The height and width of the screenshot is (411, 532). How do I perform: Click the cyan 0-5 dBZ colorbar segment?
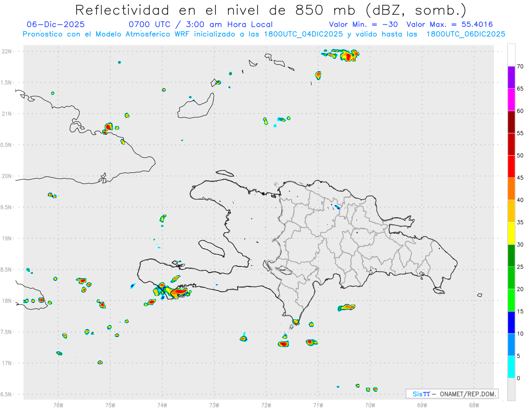(x=511, y=367)
